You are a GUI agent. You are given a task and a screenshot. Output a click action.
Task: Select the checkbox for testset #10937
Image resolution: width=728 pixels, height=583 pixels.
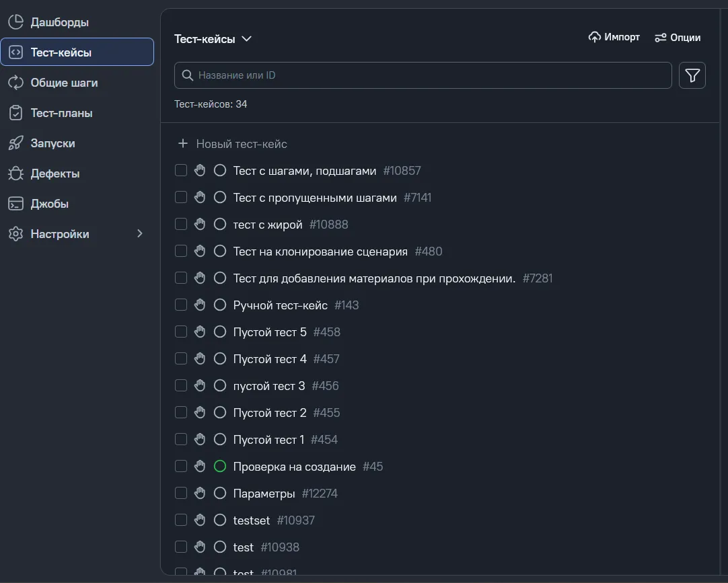pos(181,520)
